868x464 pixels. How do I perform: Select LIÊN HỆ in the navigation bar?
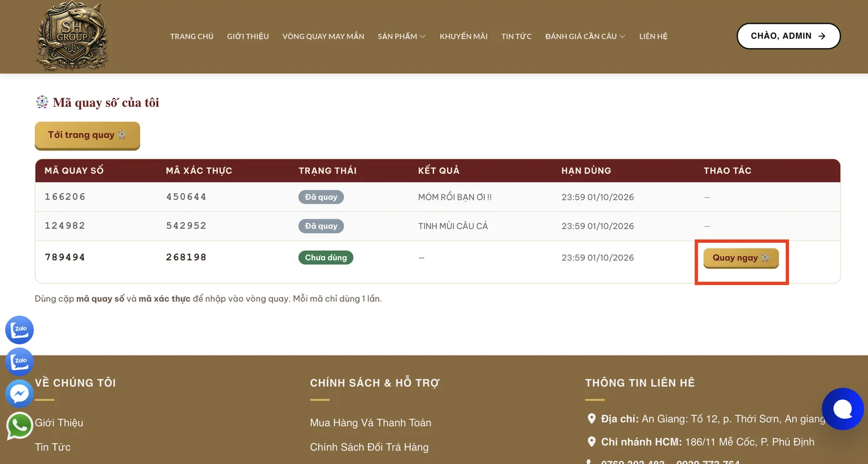[653, 36]
